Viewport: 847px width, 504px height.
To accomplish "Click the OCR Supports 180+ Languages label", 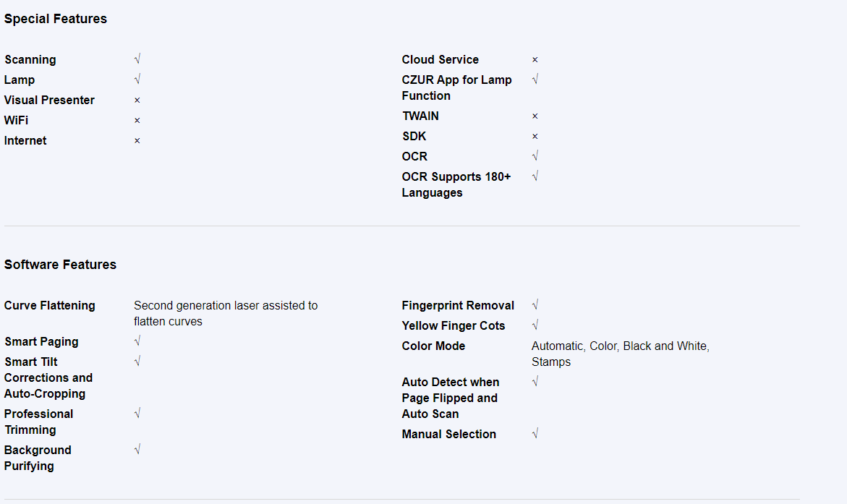I will (x=456, y=184).
